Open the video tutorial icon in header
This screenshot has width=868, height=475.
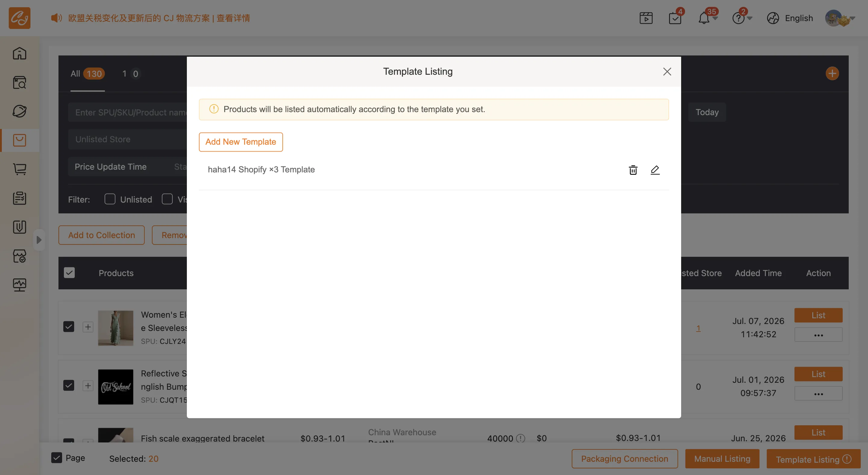[x=646, y=18]
